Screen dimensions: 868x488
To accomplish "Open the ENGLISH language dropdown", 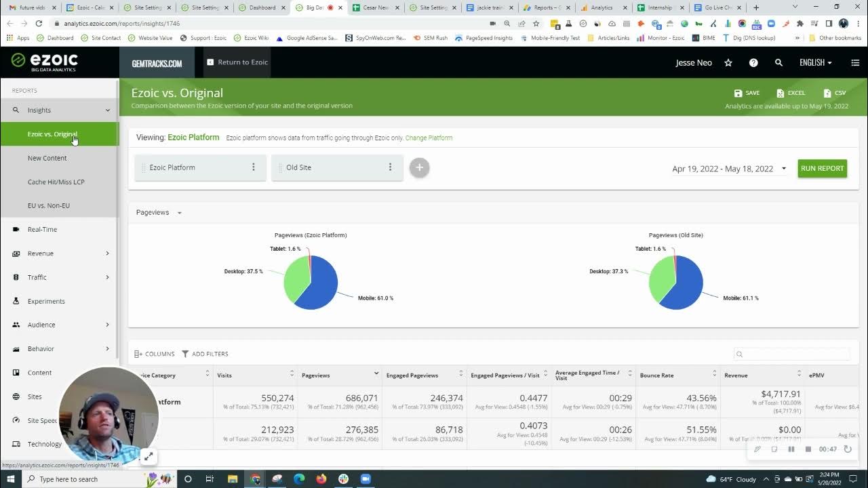I will [815, 62].
